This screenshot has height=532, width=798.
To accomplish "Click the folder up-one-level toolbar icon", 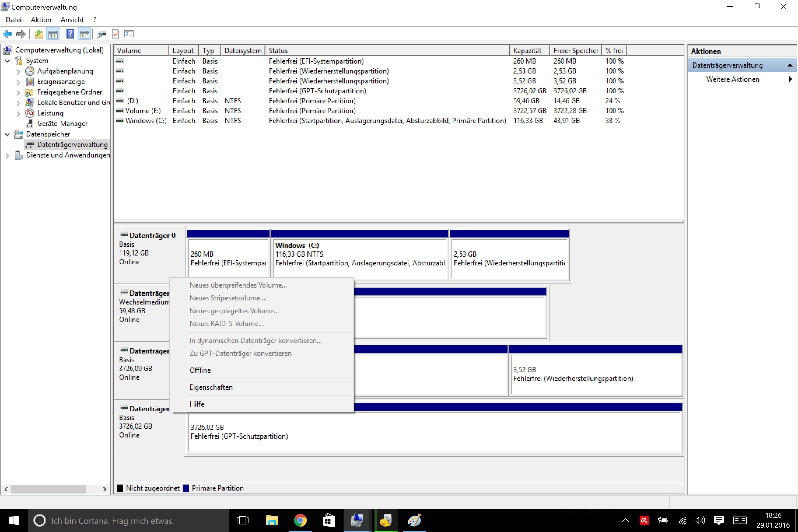I will [x=39, y=34].
